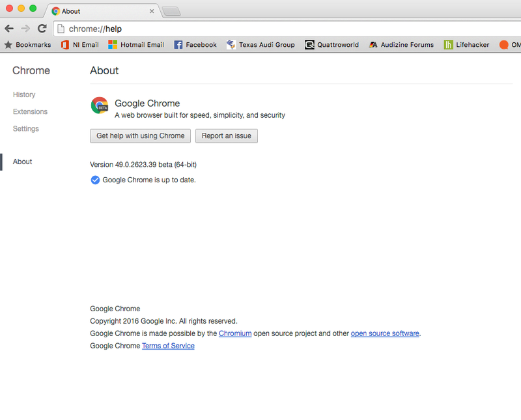Open the open source software link
This screenshot has width=521, height=420.
385,333
